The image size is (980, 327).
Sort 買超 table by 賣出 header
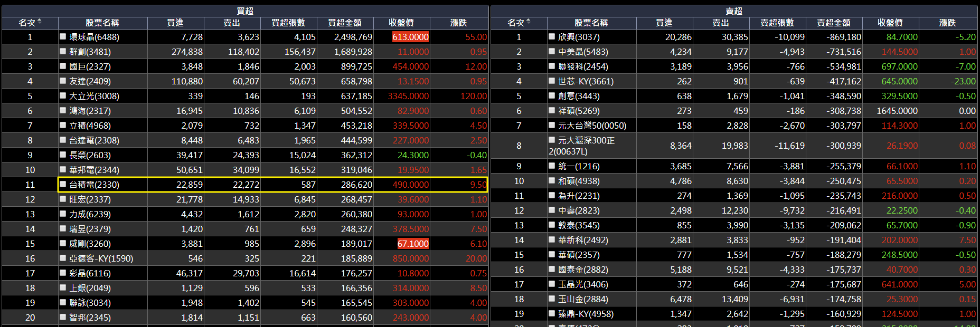click(232, 23)
